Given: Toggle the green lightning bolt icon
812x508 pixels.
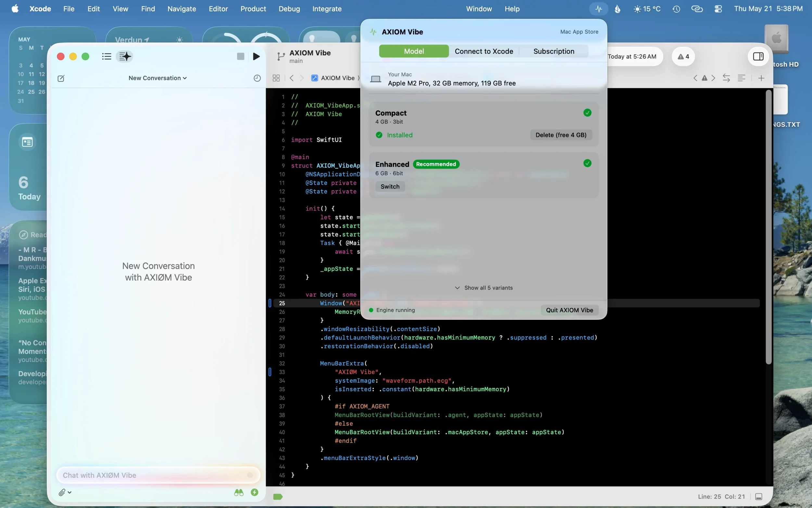Looking at the screenshot, I should point(254,492).
